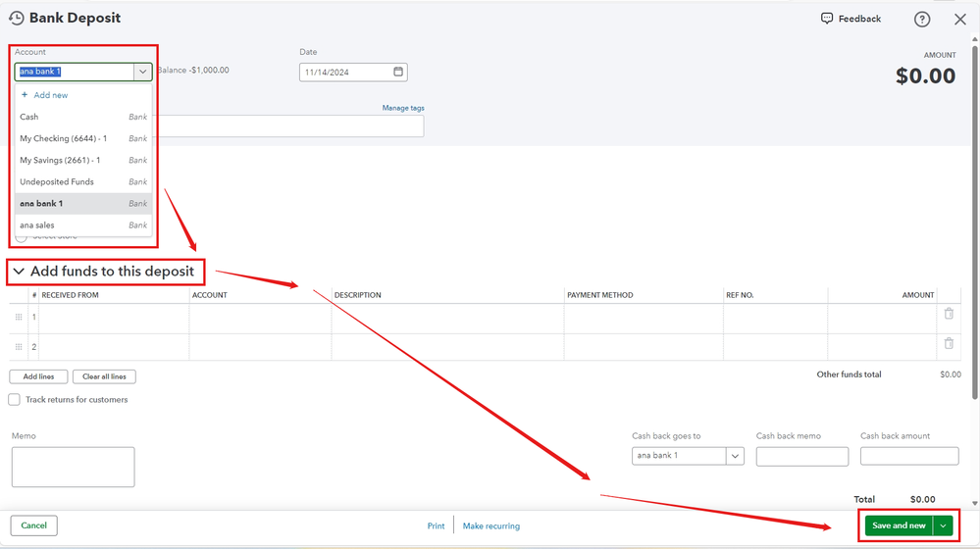Click Account cell in row 1

pyautogui.click(x=260, y=319)
